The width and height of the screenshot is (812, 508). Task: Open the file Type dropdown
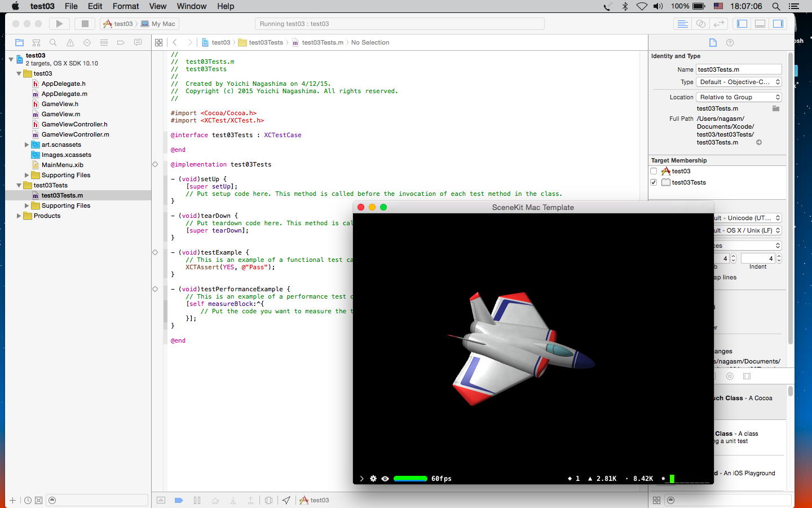739,82
